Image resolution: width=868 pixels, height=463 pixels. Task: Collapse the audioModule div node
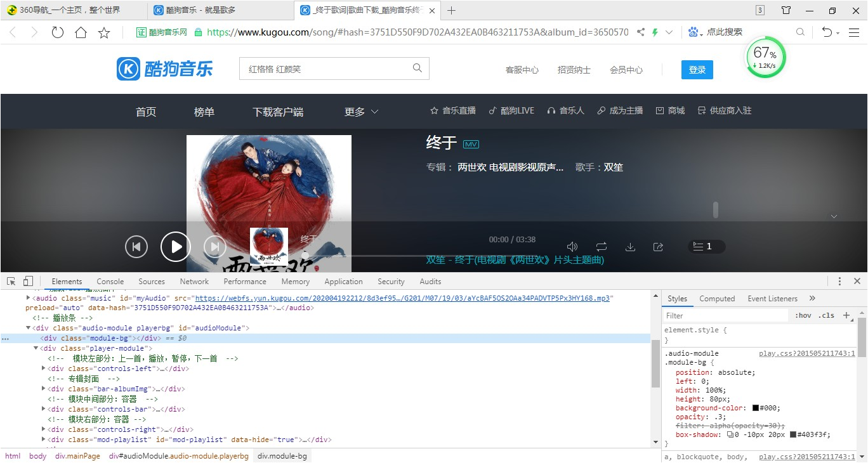pyautogui.click(x=28, y=328)
